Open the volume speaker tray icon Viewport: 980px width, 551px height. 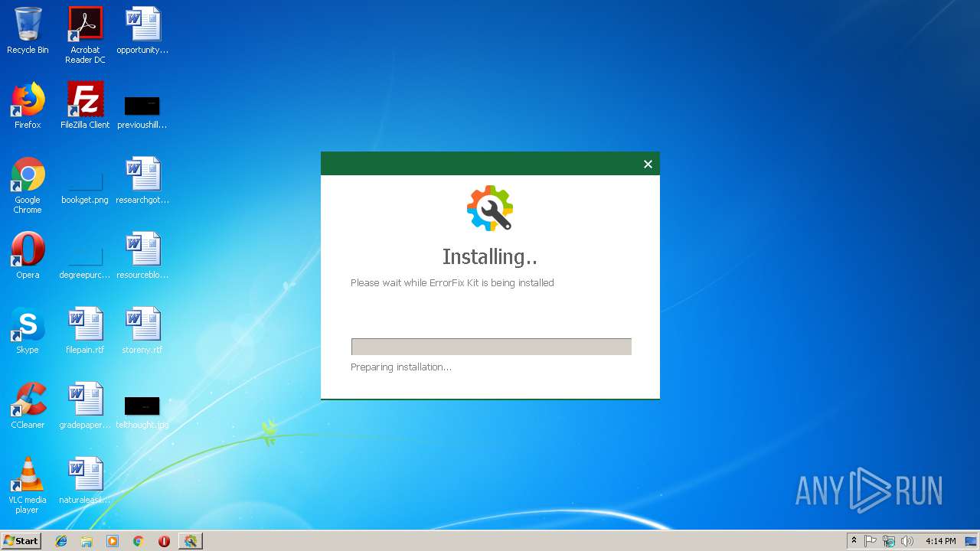click(907, 541)
